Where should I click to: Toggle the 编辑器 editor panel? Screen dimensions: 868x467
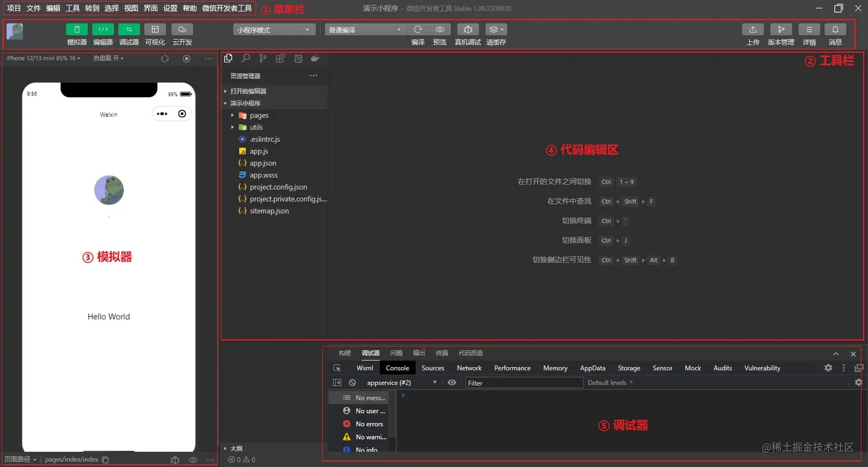point(103,29)
